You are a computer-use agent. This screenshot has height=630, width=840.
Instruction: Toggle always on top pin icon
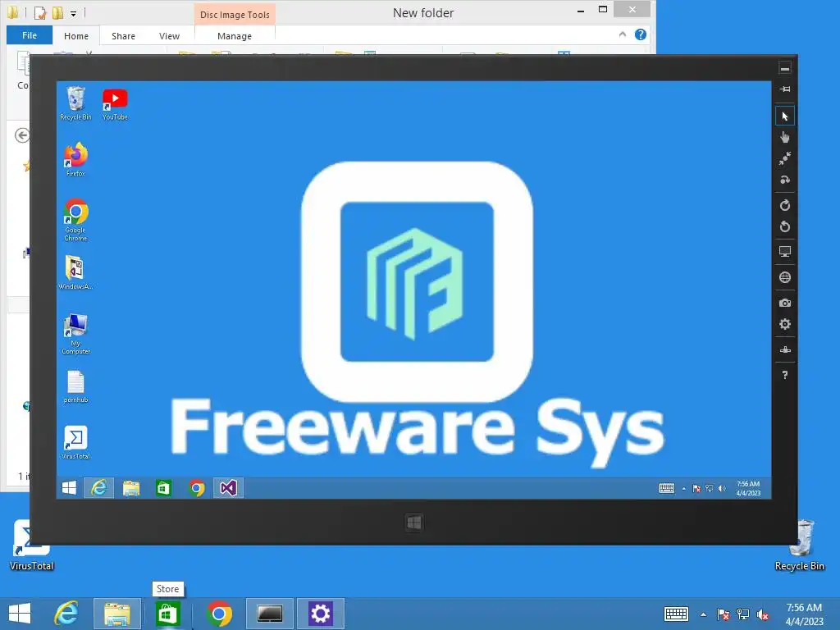coord(785,89)
